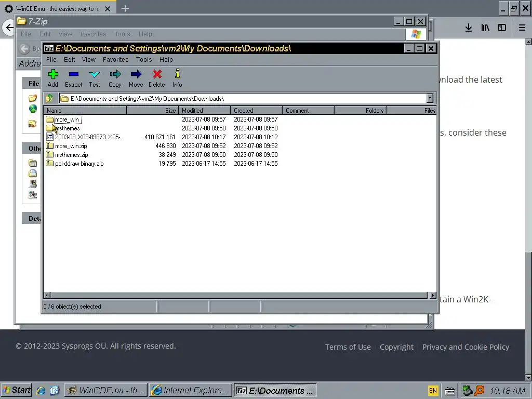The image size is (532, 399).
Task: Click the browser back arrow
Action: coord(9,28)
